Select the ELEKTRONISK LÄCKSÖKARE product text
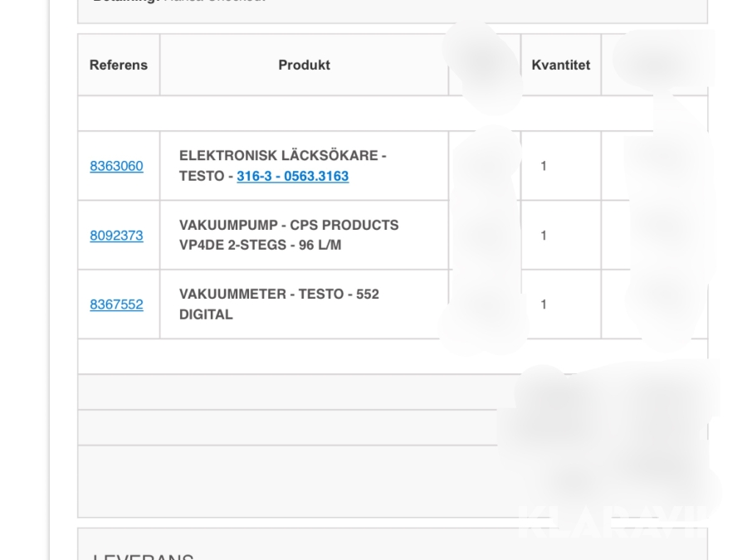Image resolution: width=747 pixels, height=560 pixels. pos(282,156)
